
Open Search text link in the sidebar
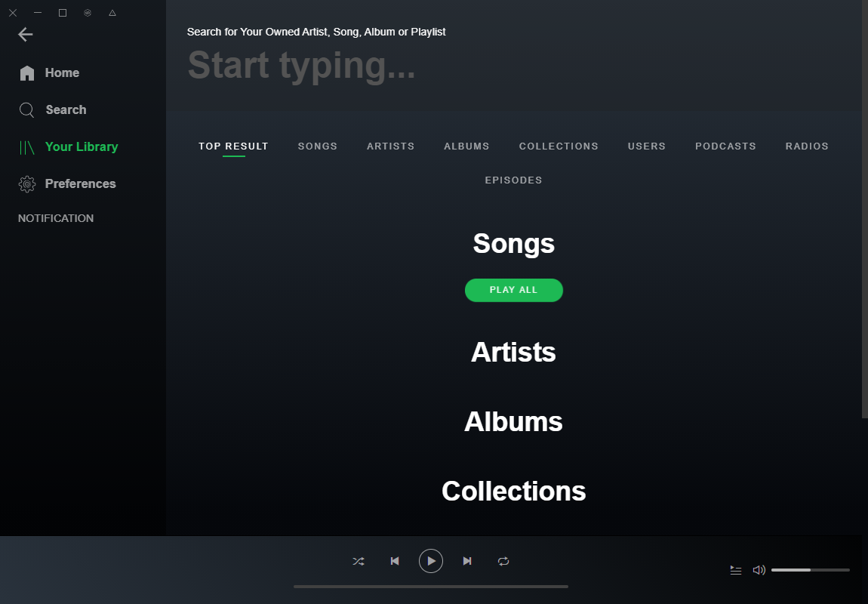[x=66, y=110]
